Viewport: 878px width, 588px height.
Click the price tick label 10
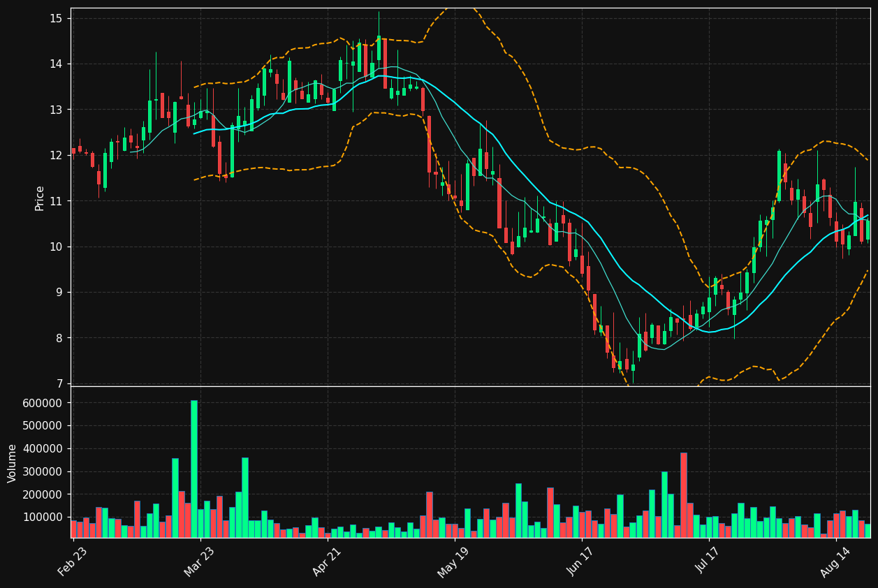click(56, 247)
